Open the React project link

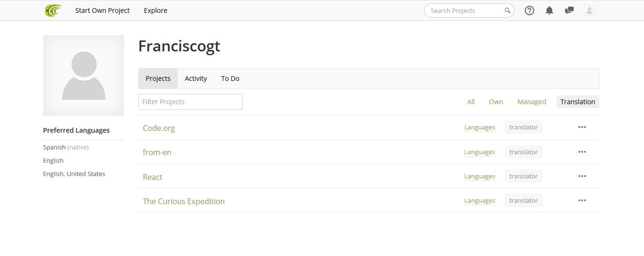(153, 177)
